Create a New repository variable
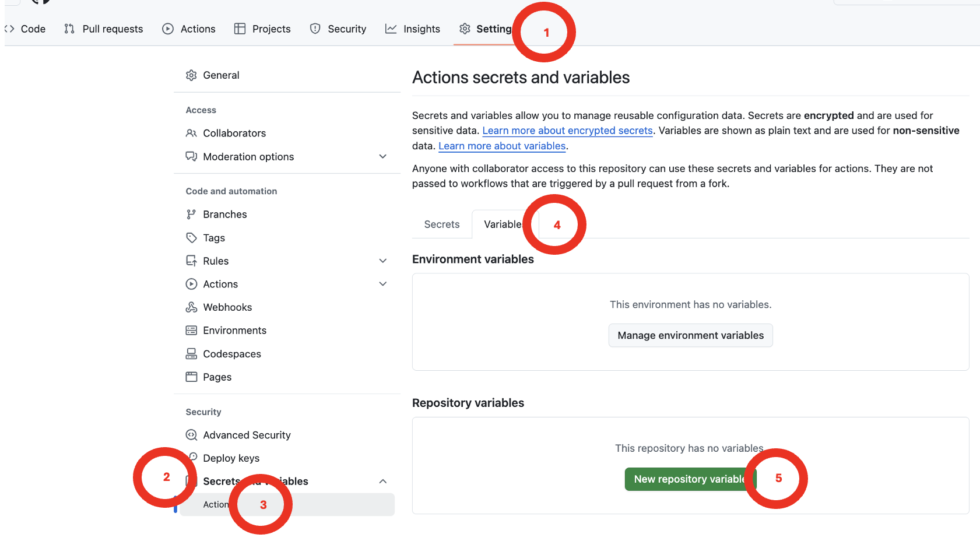The image size is (980, 541). pos(688,479)
